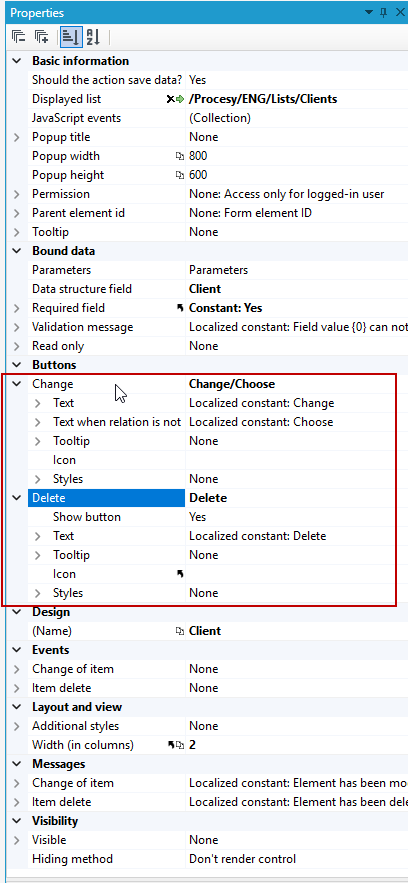Collapse the Design category
The width and height of the screenshot is (408, 883).
coord(17,612)
